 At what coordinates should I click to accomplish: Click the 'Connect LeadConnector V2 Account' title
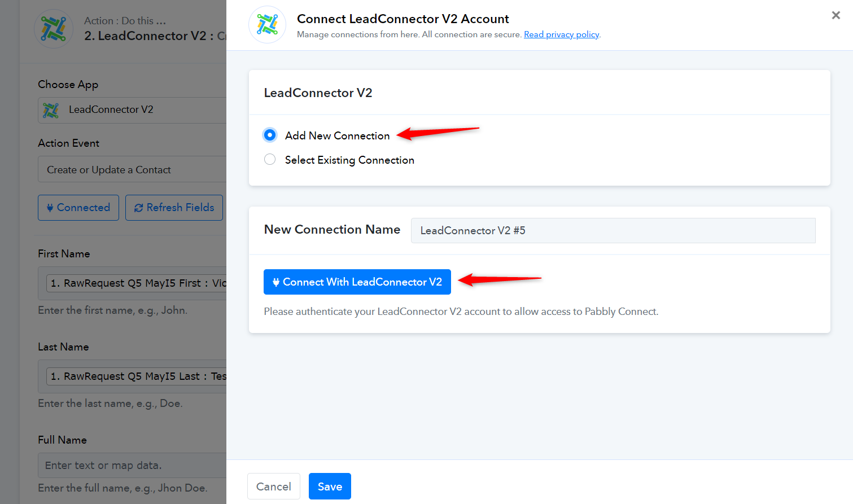tap(403, 19)
